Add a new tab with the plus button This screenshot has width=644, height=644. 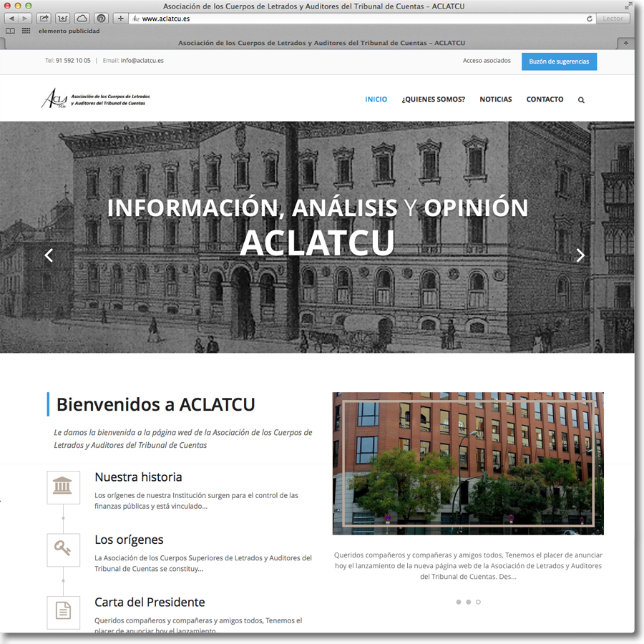(x=625, y=43)
